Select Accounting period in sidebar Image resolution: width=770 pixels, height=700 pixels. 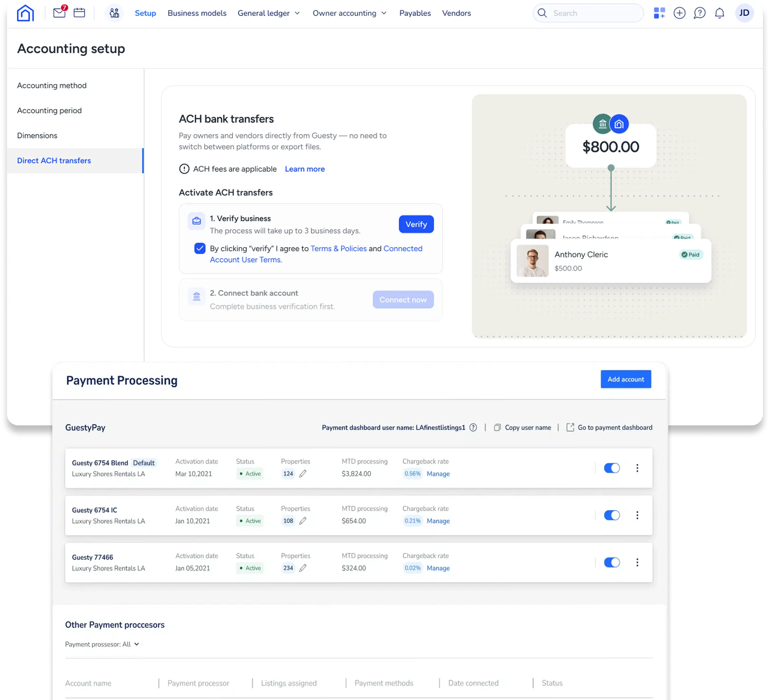point(75,110)
